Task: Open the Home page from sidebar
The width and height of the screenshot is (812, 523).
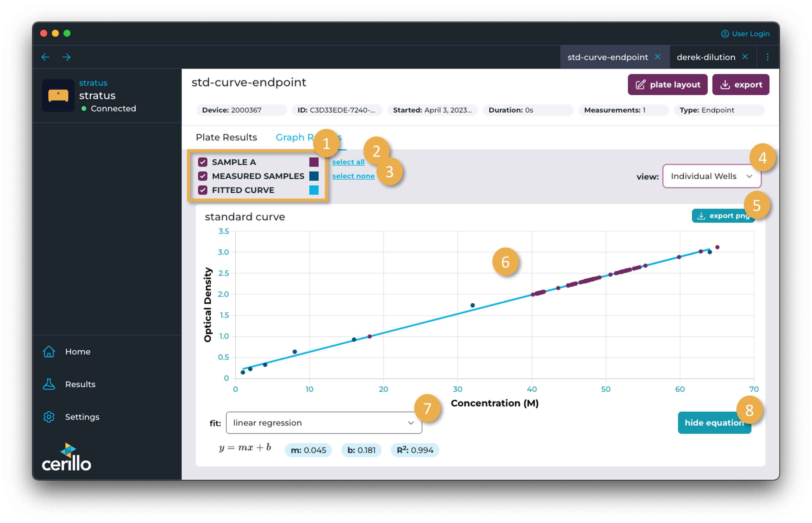Action: pos(49,351)
